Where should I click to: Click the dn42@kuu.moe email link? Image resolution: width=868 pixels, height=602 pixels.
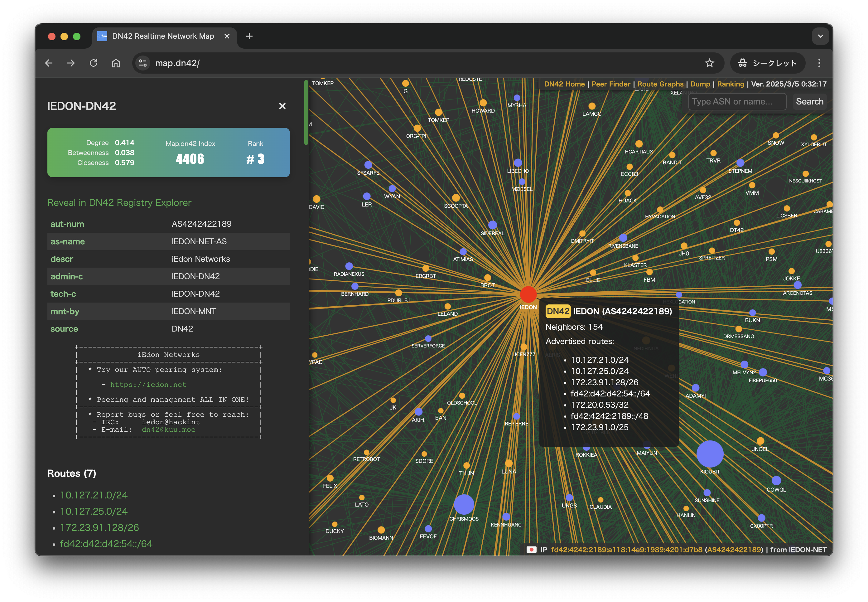(x=169, y=429)
